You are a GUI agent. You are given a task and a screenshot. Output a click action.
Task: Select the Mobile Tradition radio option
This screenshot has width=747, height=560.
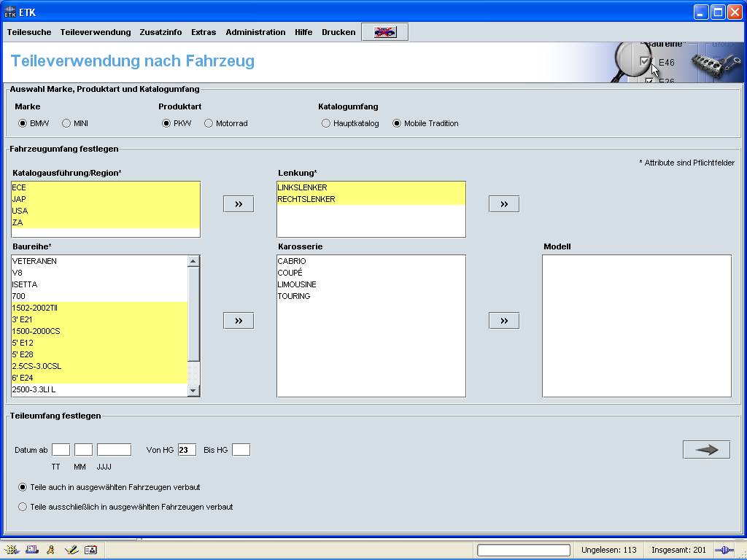(396, 123)
